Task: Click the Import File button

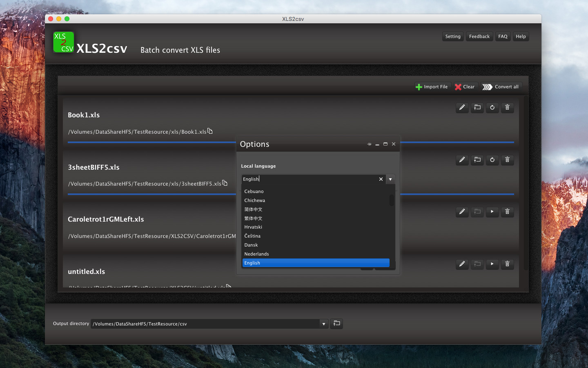Action: click(432, 87)
